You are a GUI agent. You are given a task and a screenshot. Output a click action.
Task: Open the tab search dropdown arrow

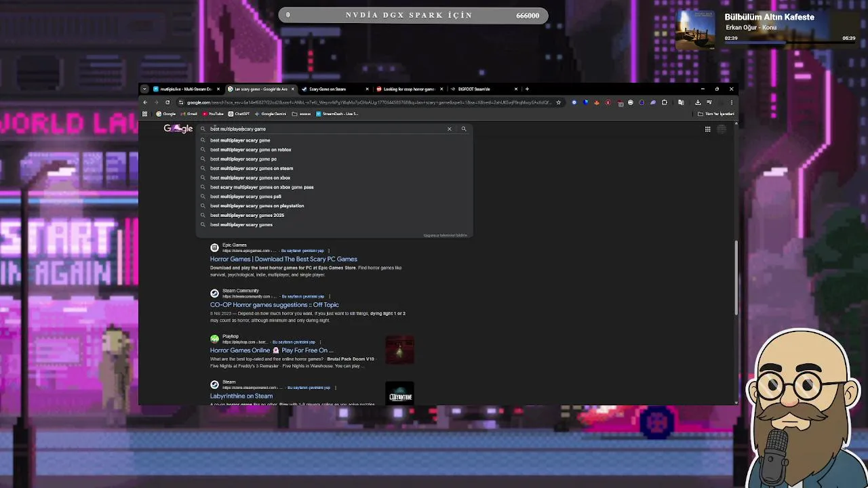pos(144,89)
